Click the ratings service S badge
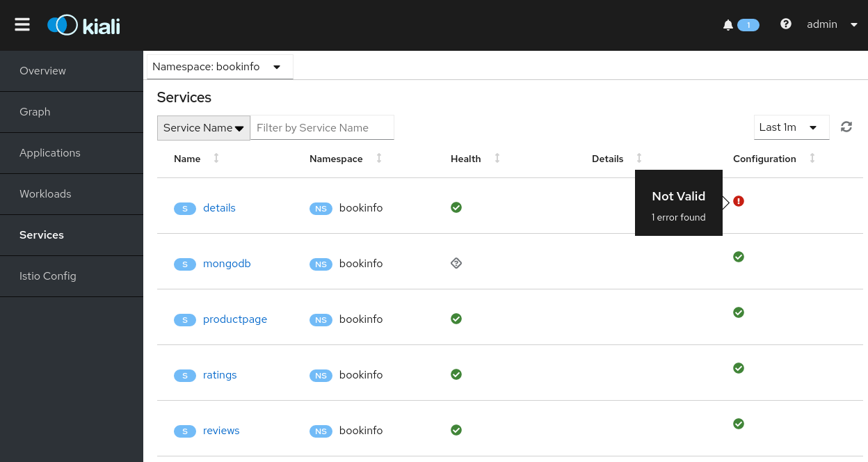The width and height of the screenshot is (868, 462). [185, 375]
